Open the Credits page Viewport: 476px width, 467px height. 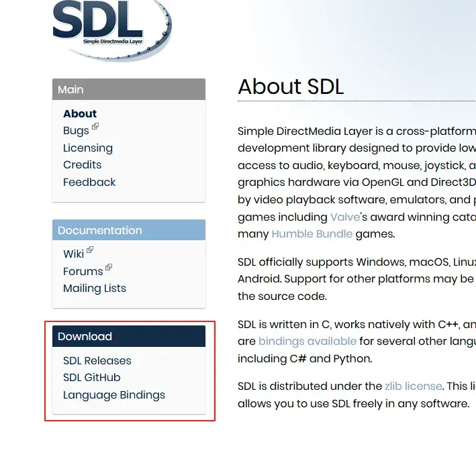(x=83, y=165)
